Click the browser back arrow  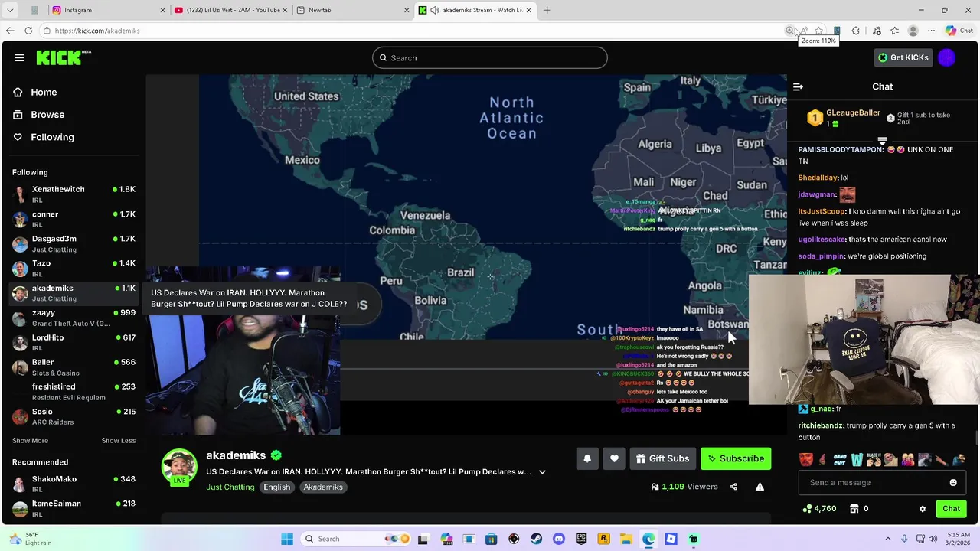pos(10,31)
